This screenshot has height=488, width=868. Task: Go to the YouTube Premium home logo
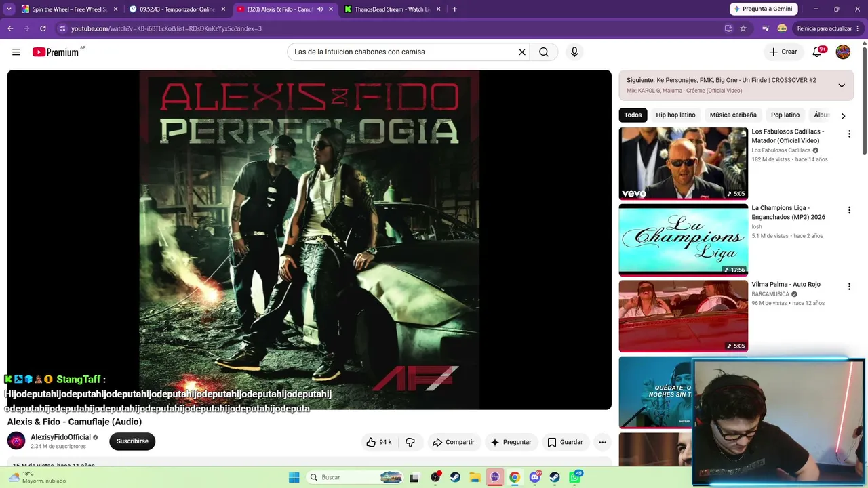[x=56, y=52]
